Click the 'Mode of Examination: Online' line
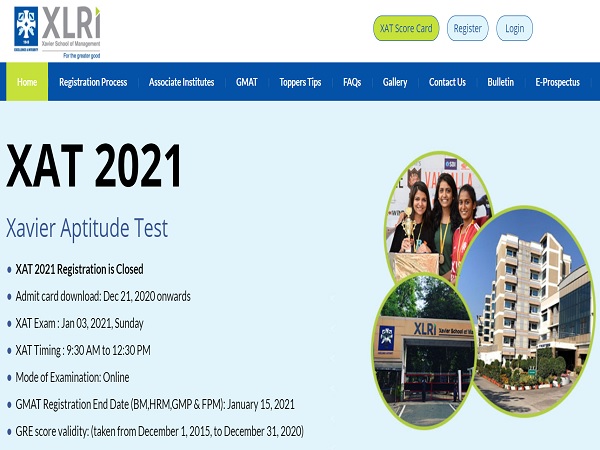The height and width of the screenshot is (450, 600). point(72,378)
